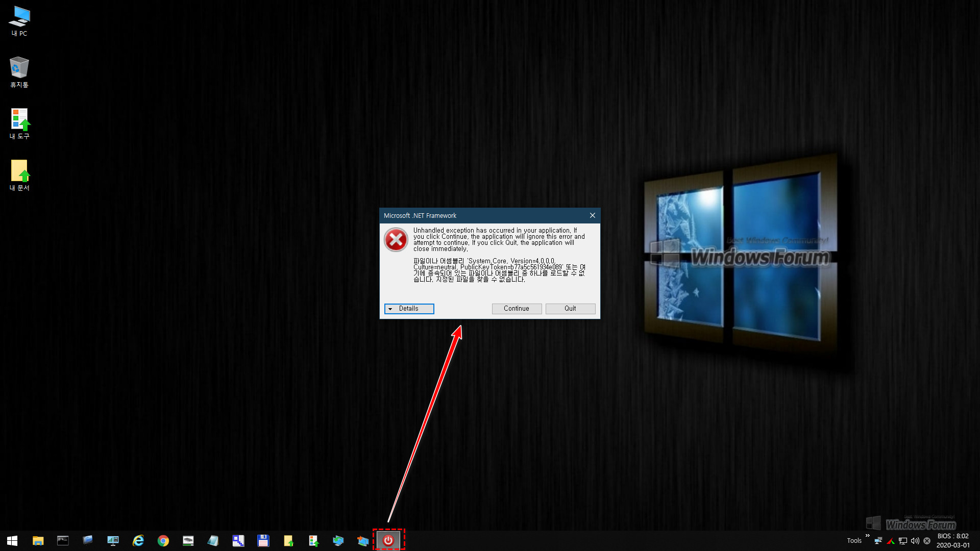This screenshot has width=980, height=551.
Task: Expand the Tools toolbar overflow chevron
Action: coord(867,535)
